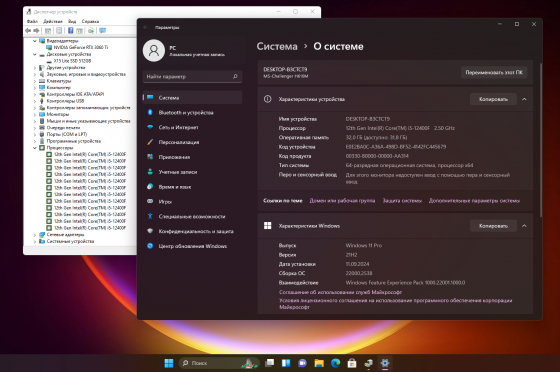
Task: Open Task View on the taskbar
Action: [270, 363]
